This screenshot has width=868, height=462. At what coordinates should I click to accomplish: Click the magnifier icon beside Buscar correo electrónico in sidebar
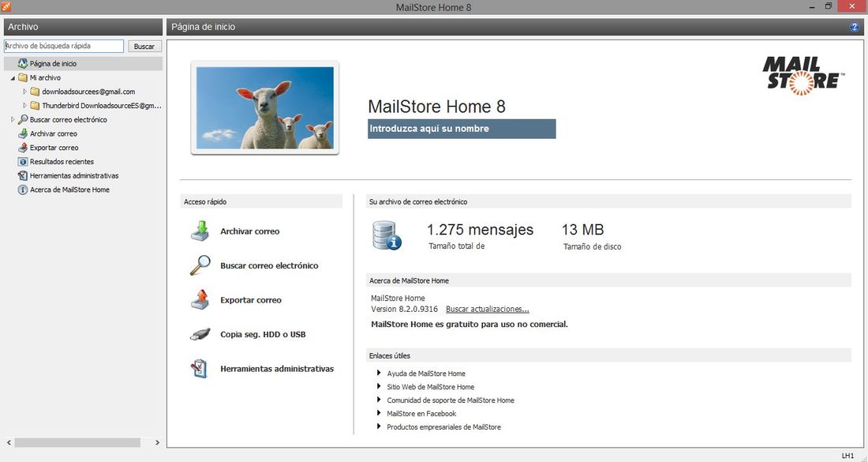[x=23, y=120]
